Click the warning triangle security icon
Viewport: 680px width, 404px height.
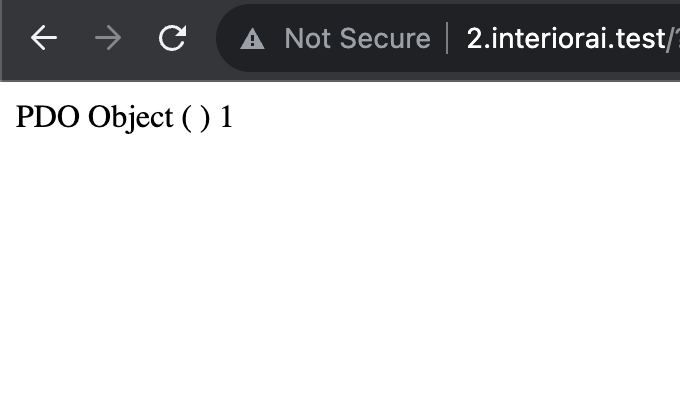[253, 40]
